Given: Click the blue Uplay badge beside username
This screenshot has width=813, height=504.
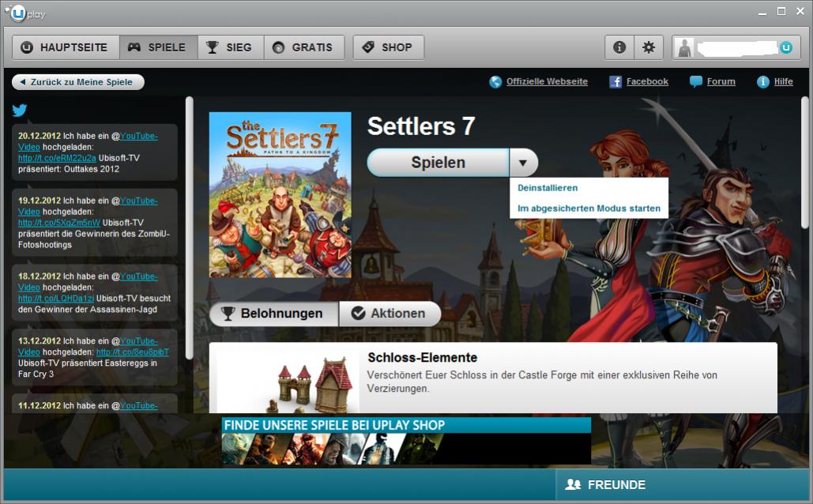Looking at the screenshot, I should click(x=786, y=47).
